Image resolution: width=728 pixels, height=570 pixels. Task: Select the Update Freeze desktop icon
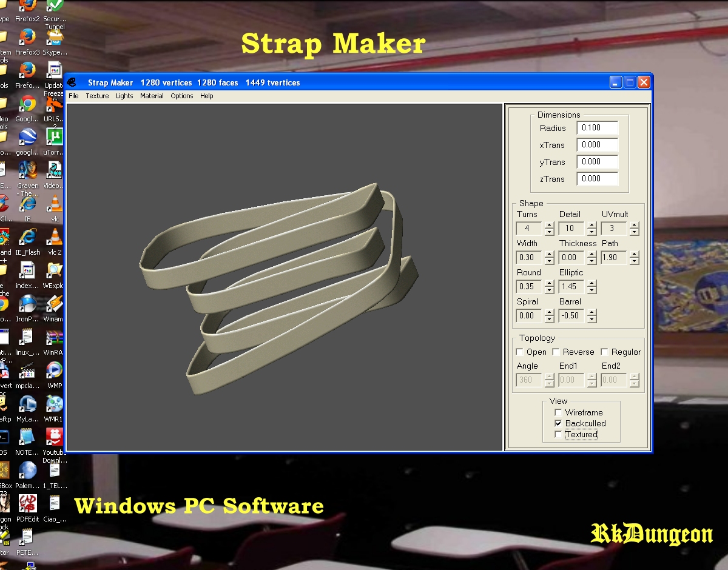(55, 78)
